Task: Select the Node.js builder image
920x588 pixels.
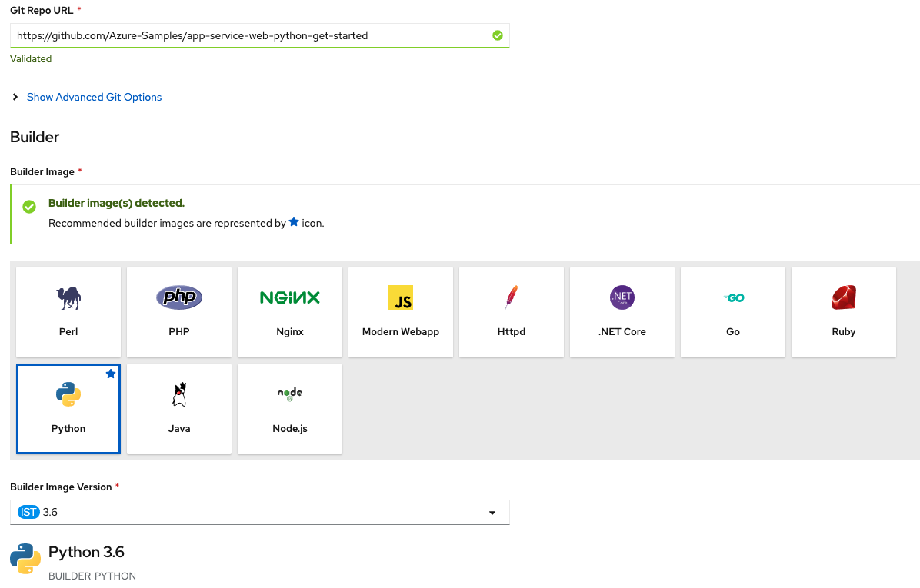Action: 290,409
